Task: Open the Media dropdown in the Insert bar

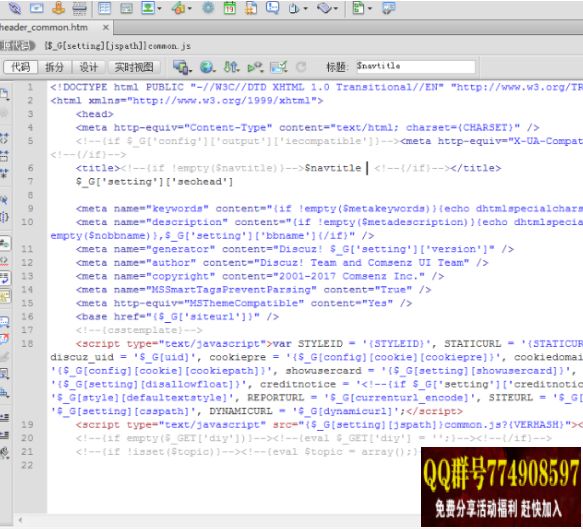Action: (x=181, y=7)
